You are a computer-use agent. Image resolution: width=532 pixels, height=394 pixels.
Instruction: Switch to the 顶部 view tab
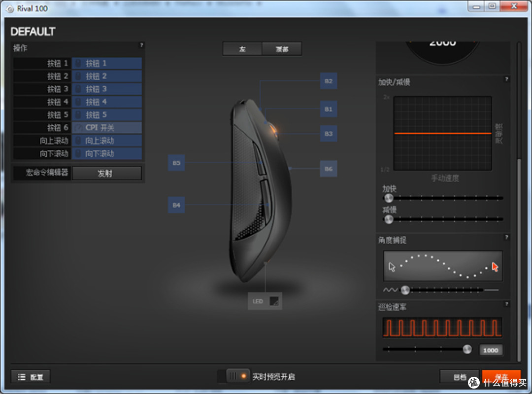pos(282,49)
